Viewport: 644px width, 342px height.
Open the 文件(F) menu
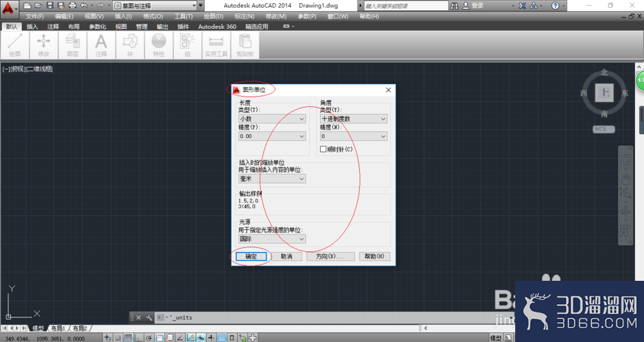pyautogui.click(x=35, y=16)
